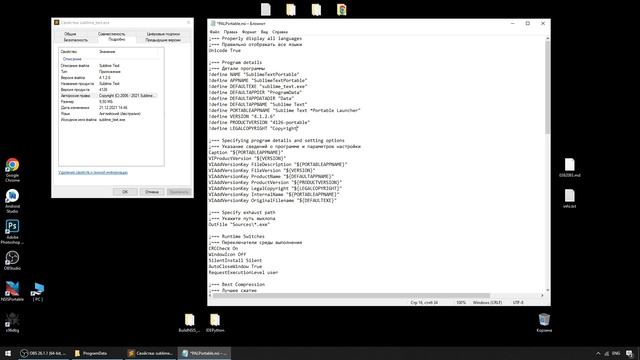Switch to the Notepad taskbar button
The height and width of the screenshot is (360, 640).
(204, 353)
